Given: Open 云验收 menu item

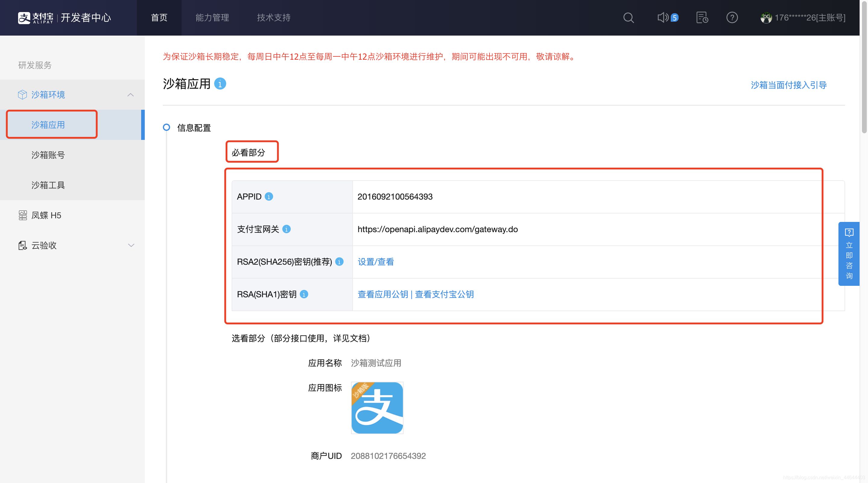Looking at the screenshot, I should click(x=72, y=245).
